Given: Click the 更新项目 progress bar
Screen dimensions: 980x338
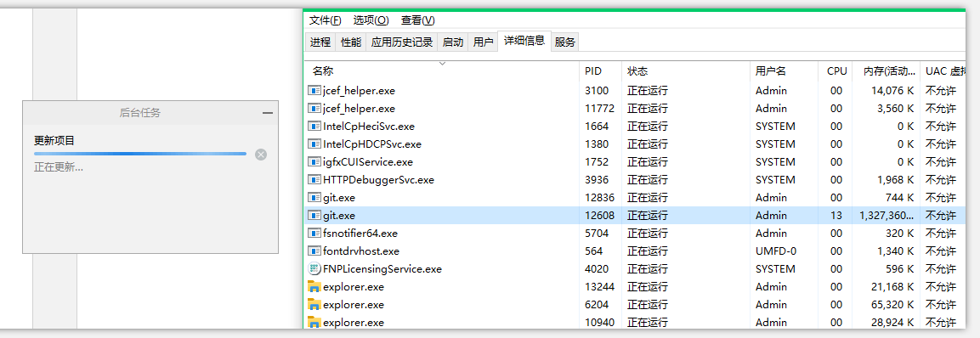Looking at the screenshot, I should [140, 153].
